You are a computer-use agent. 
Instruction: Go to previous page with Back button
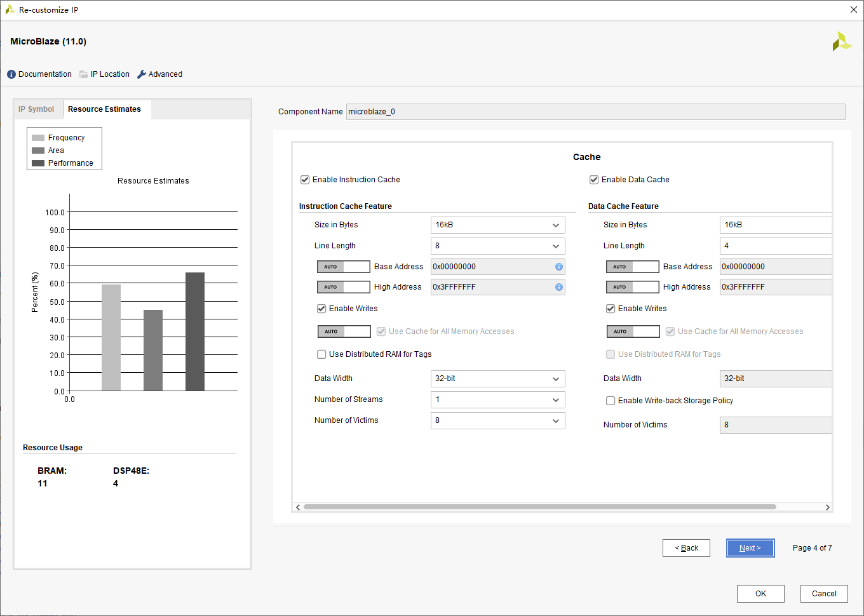tap(686, 548)
